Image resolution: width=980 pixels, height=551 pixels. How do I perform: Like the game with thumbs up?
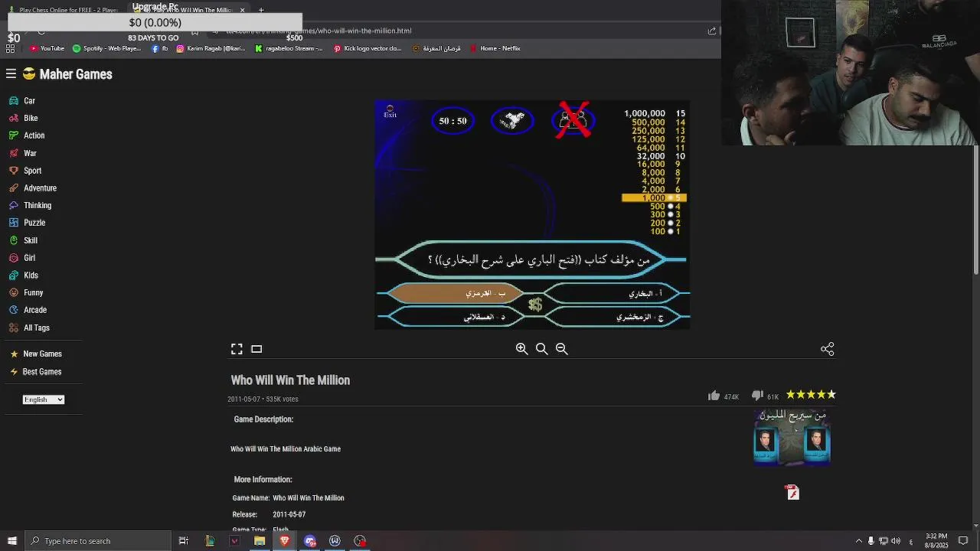(x=714, y=396)
